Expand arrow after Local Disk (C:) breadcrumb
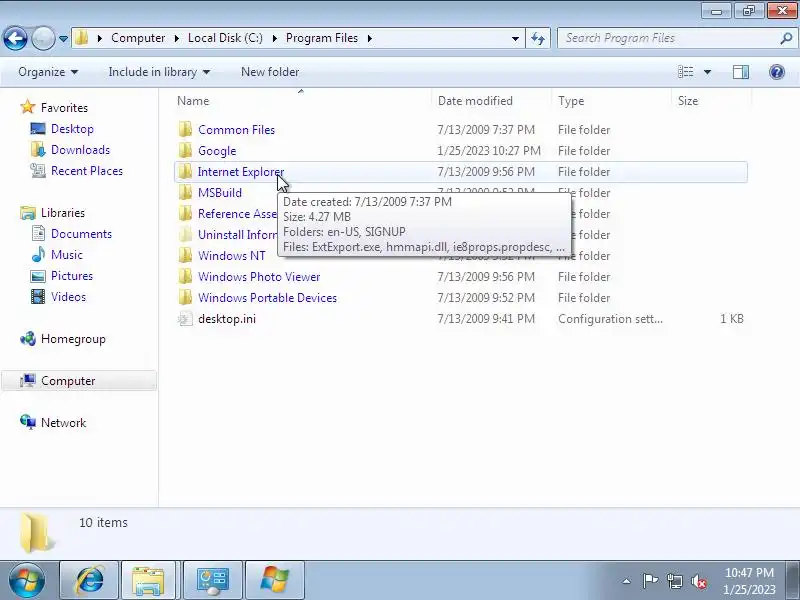The height and width of the screenshot is (600, 800). click(274, 38)
